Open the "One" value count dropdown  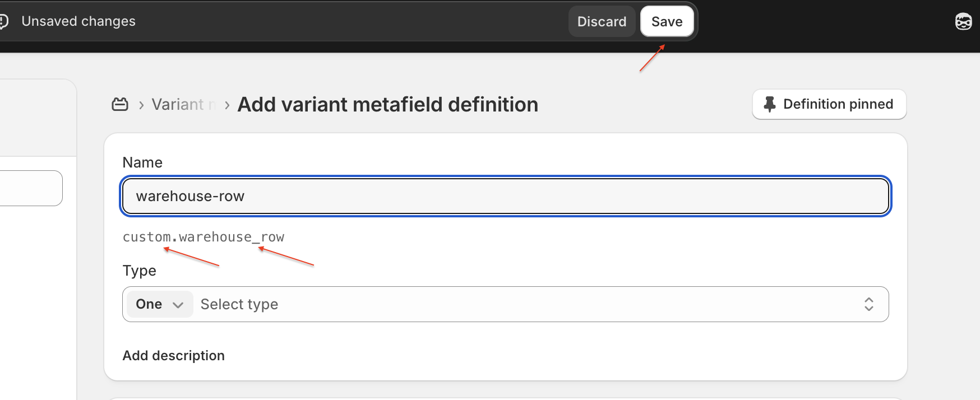159,304
